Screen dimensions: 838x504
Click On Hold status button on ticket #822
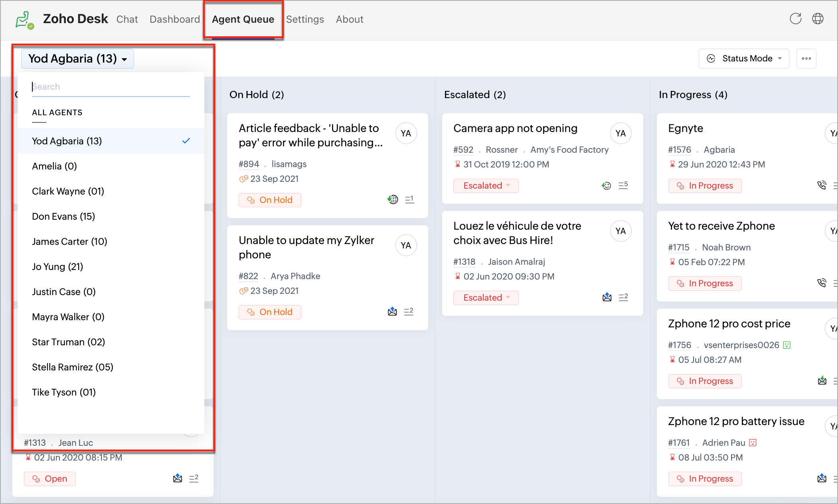click(x=270, y=312)
